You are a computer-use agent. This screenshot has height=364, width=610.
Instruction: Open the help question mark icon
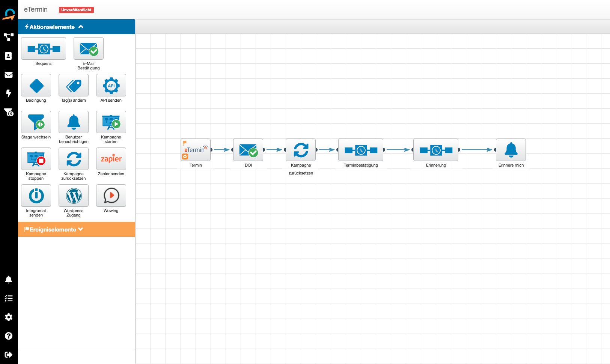pyautogui.click(x=9, y=336)
